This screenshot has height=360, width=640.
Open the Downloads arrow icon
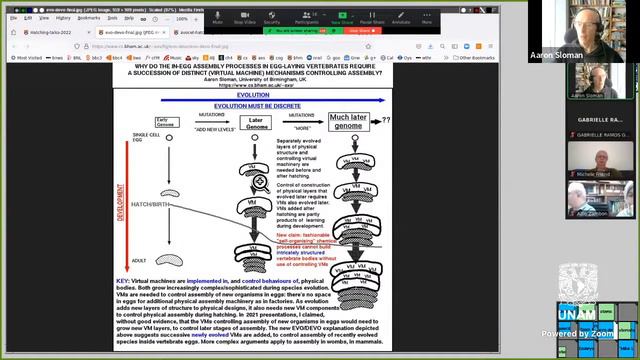[x=430, y=47]
